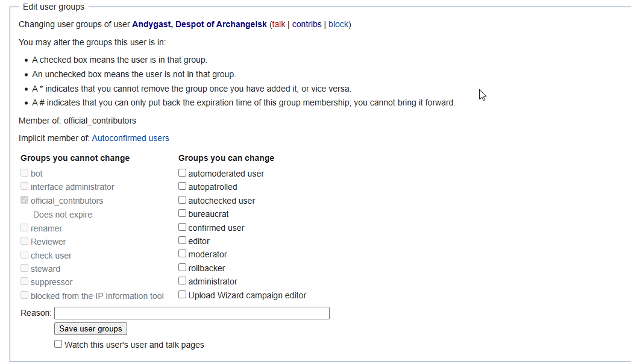Click the Reason text field
This screenshot has width=631, height=364.
(192, 313)
